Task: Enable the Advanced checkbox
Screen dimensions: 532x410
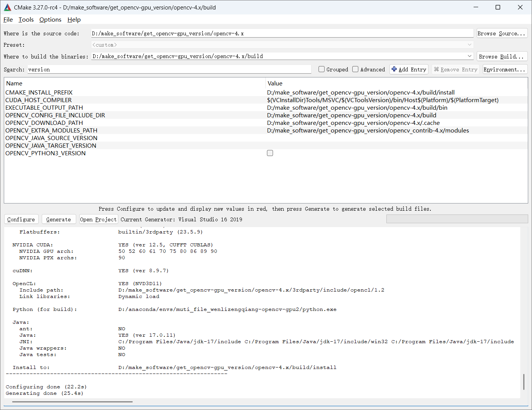Action: click(355, 69)
